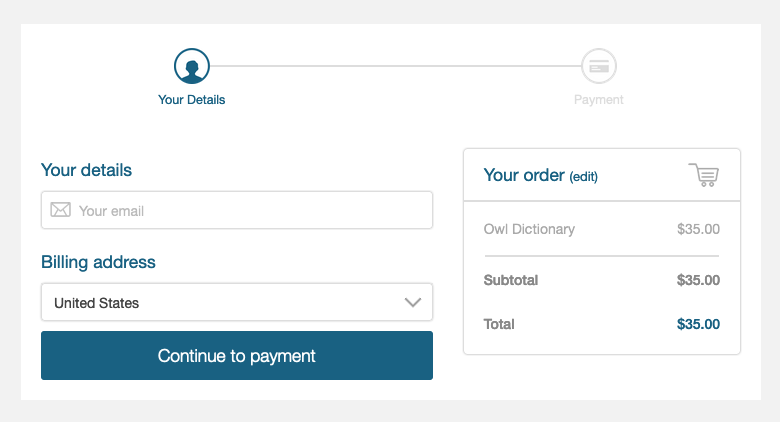Screen dimensions: 780x422
Task: Click the Owl Dictionary price $35.00
Action: point(698,229)
